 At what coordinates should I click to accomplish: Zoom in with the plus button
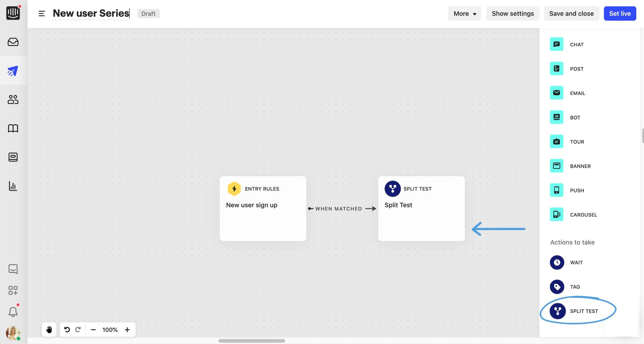click(x=127, y=330)
